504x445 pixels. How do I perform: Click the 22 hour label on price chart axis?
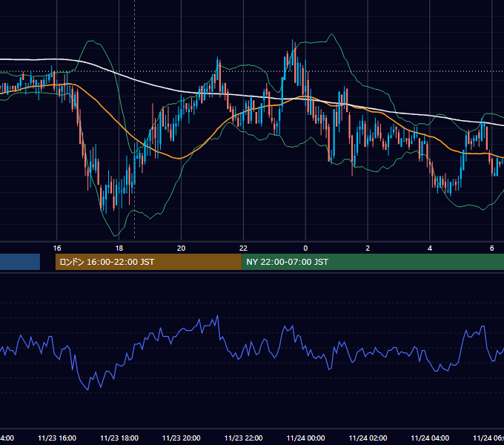point(243,248)
